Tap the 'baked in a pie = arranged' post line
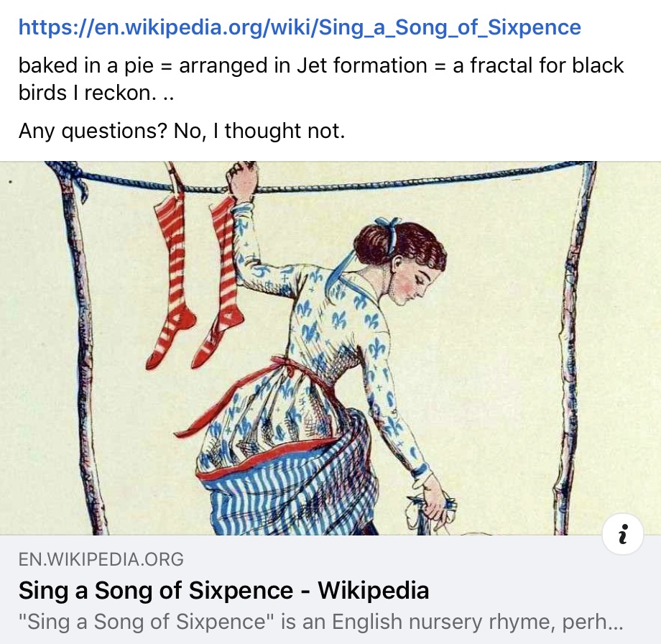Image resolution: width=661 pixels, height=644 pixels. tap(321, 66)
